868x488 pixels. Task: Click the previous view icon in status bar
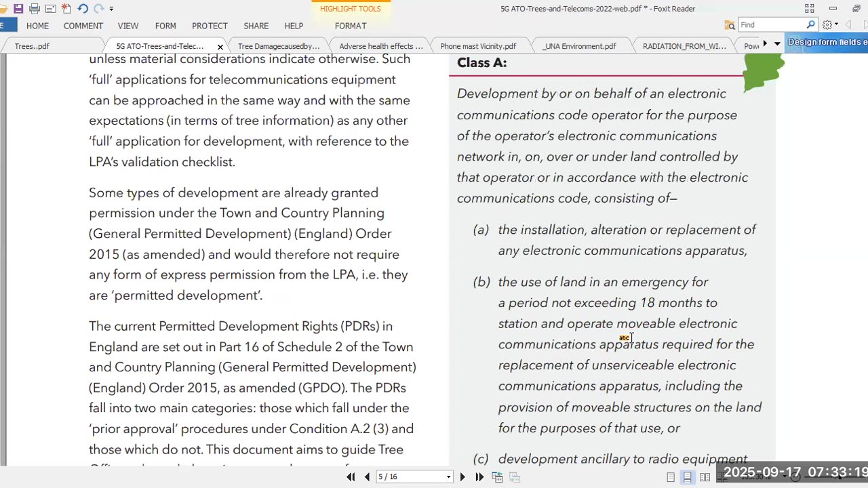(x=497, y=477)
